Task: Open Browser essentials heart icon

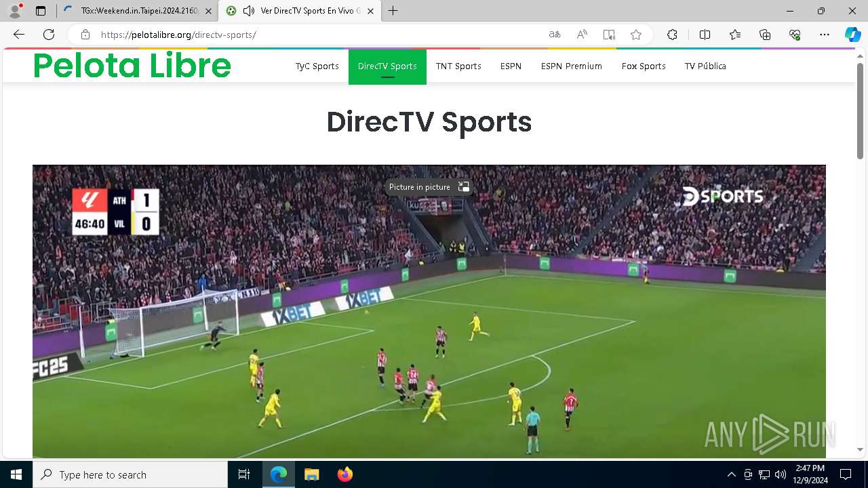Action: 795,35
